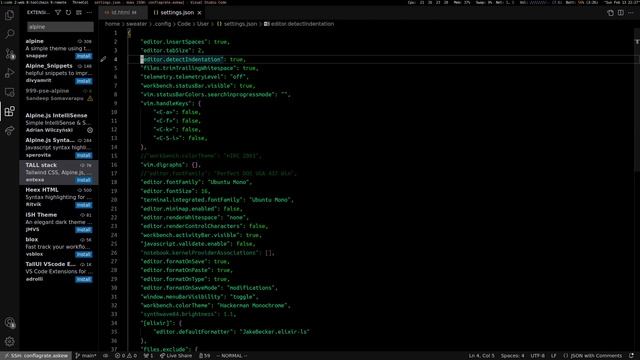Screen dimensions: 640x360
Task: Click the settings.json breadcrumb segment
Action: click(237, 24)
